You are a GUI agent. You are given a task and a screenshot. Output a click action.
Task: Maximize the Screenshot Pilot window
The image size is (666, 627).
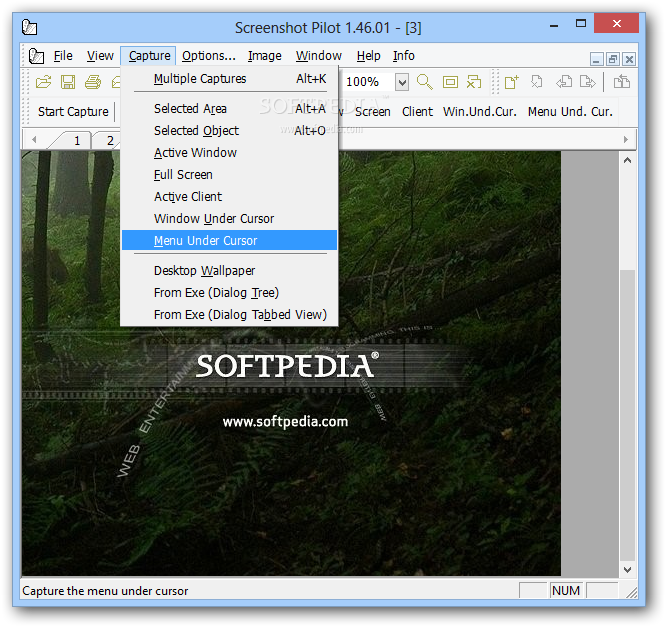point(581,23)
